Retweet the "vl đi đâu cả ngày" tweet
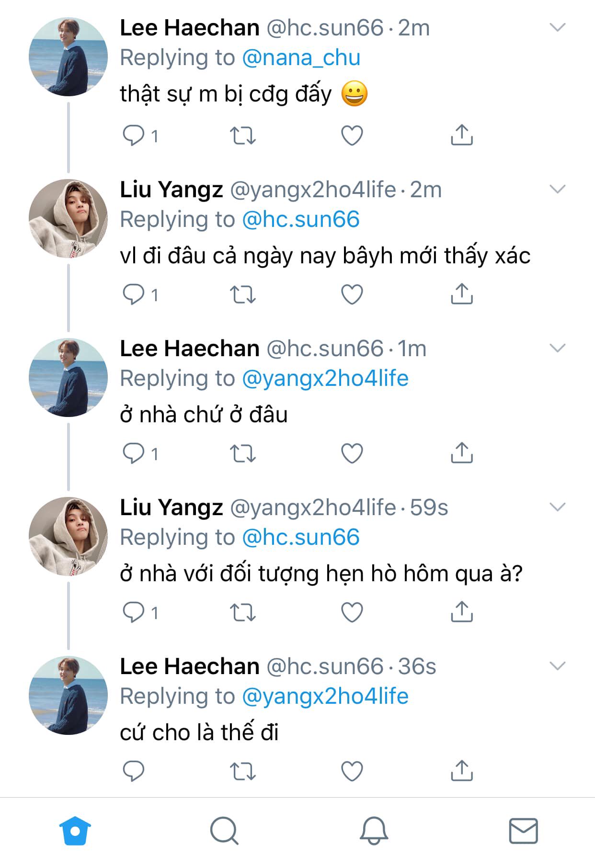 [x=243, y=294]
